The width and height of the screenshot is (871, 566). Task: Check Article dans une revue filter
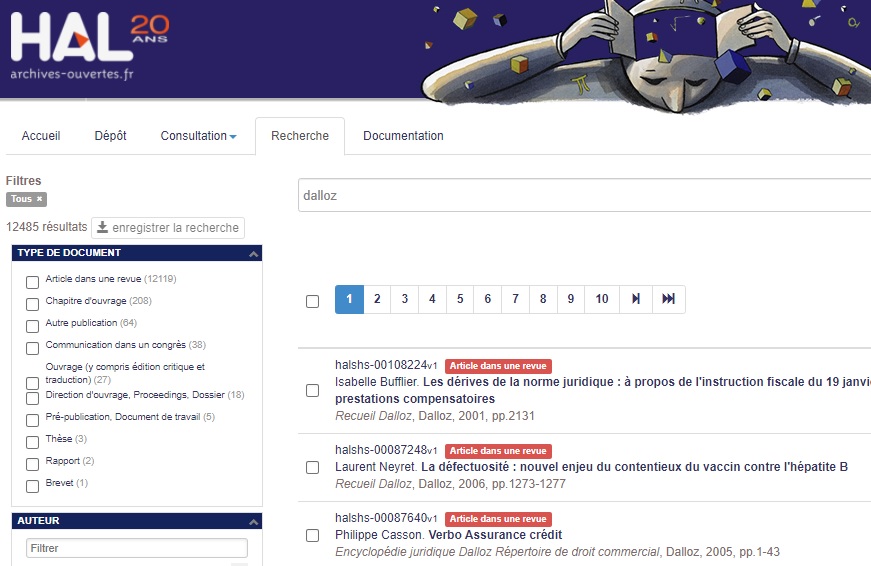tap(32, 282)
